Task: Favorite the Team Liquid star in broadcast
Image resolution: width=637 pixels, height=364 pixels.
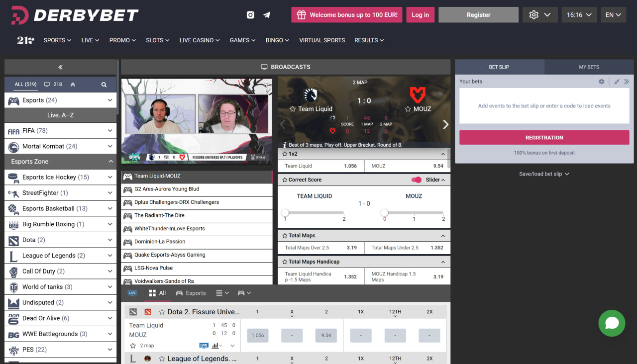Action: pyautogui.click(x=293, y=109)
